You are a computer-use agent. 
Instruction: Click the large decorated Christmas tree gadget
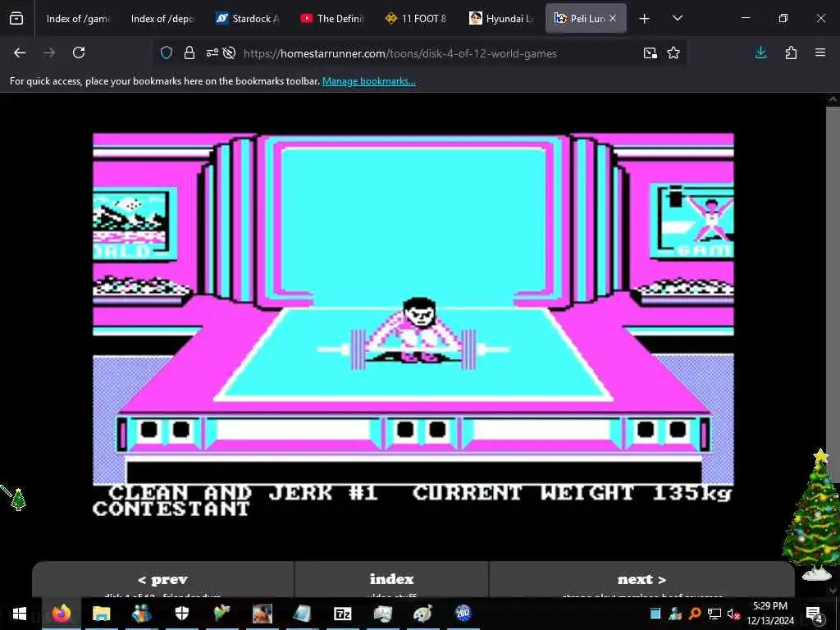click(814, 514)
